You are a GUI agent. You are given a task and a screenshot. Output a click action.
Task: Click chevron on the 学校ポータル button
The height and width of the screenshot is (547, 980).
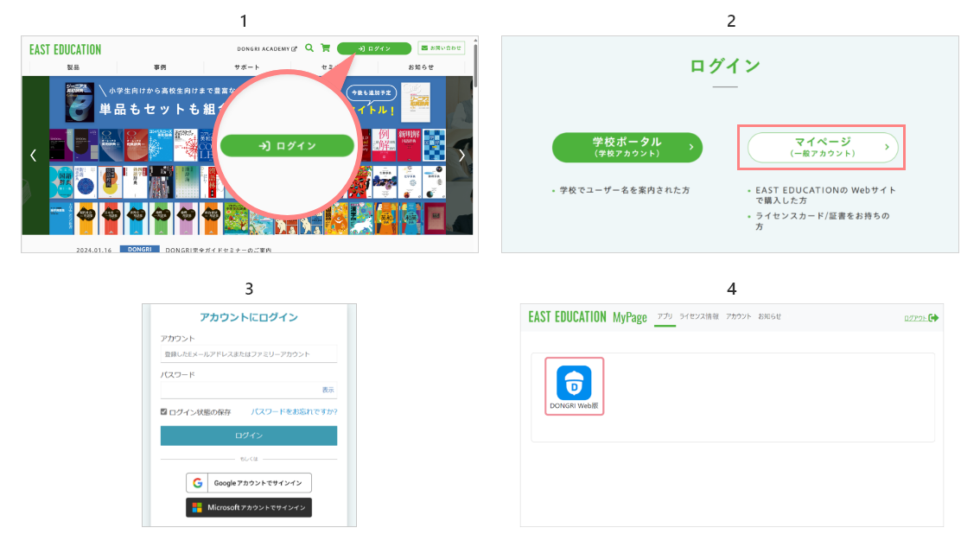click(690, 147)
